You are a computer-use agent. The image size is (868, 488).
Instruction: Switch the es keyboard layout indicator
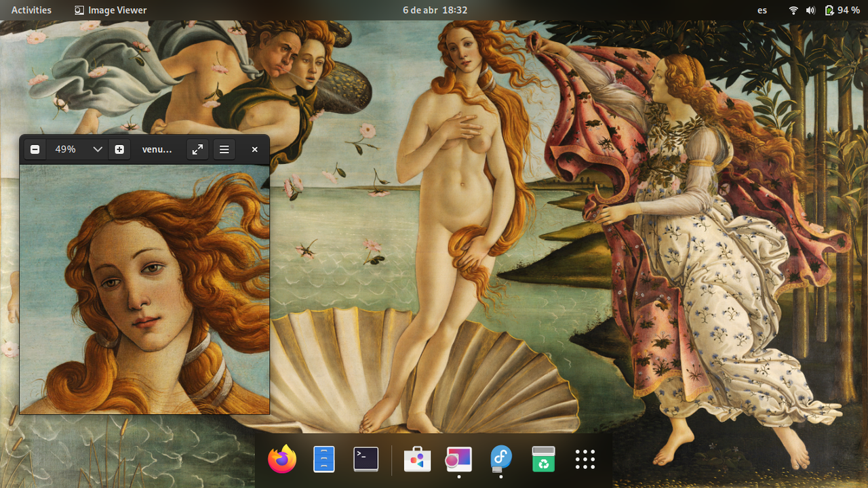(x=762, y=10)
